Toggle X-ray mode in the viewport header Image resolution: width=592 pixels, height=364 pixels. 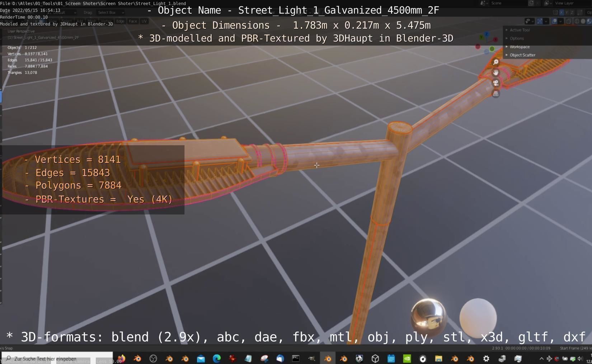[x=569, y=21]
